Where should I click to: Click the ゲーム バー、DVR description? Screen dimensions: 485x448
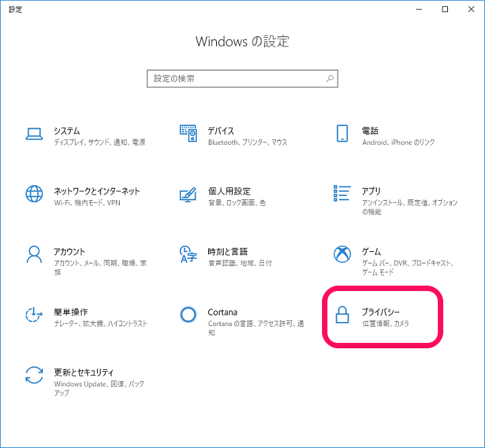[x=408, y=267]
